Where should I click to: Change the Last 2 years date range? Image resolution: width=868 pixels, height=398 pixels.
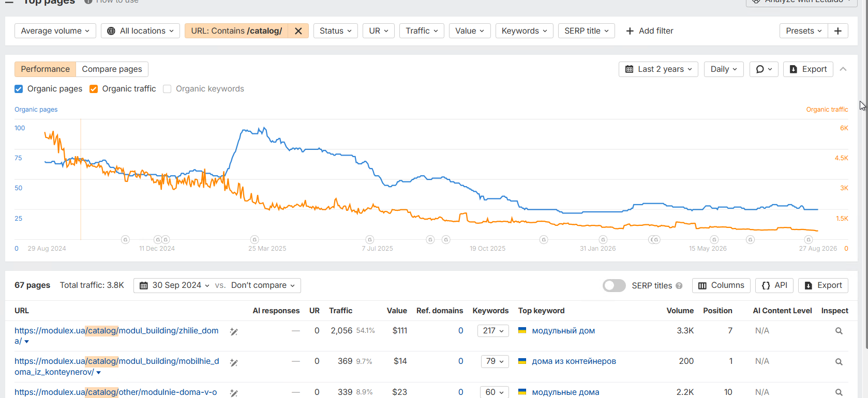(659, 69)
